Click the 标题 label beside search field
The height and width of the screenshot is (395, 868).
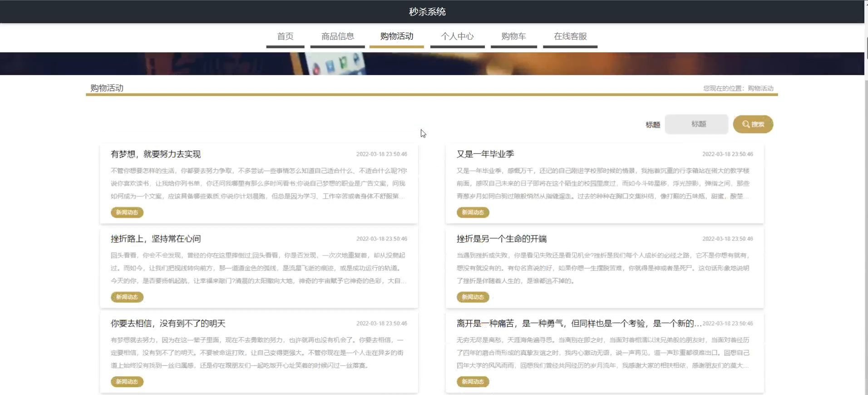653,125
